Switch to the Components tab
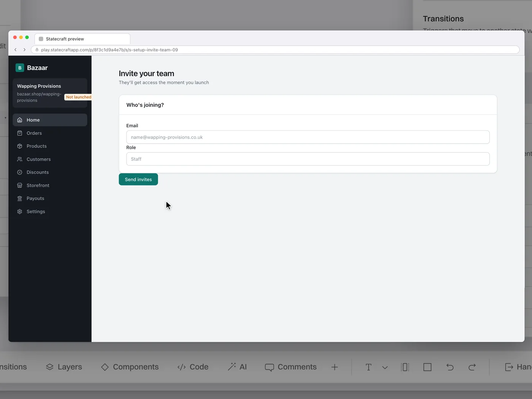 point(130,367)
